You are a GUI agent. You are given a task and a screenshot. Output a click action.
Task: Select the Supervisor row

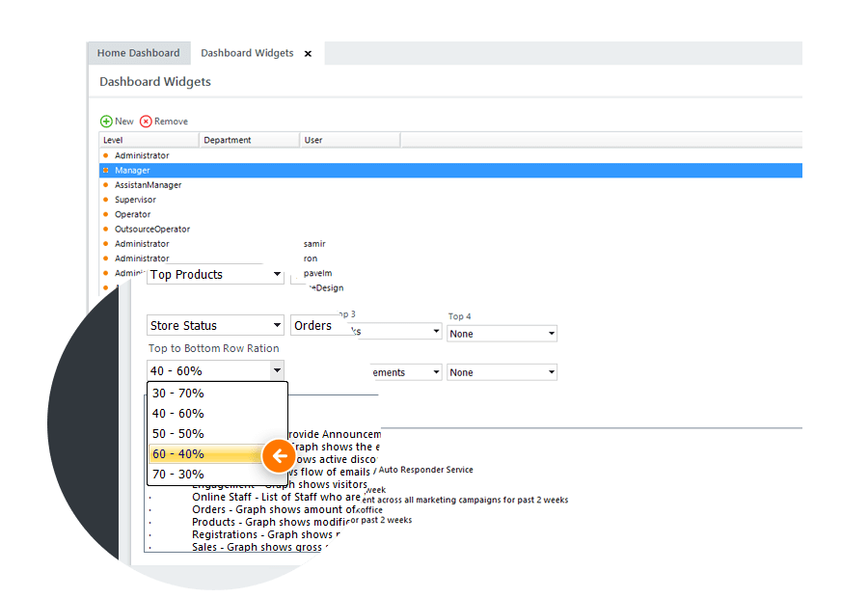click(450, 200)
